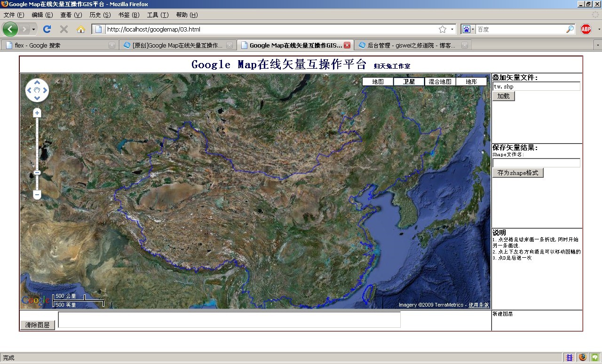This screenshot has height=364, width=602.
Task: Pan the map right with arrow
Action: click(x=45, y=91)
